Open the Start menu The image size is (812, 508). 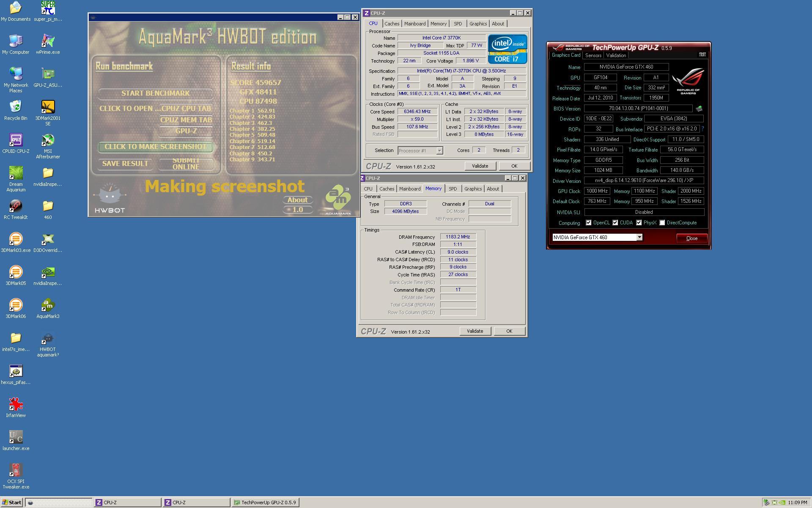[12, 502]
